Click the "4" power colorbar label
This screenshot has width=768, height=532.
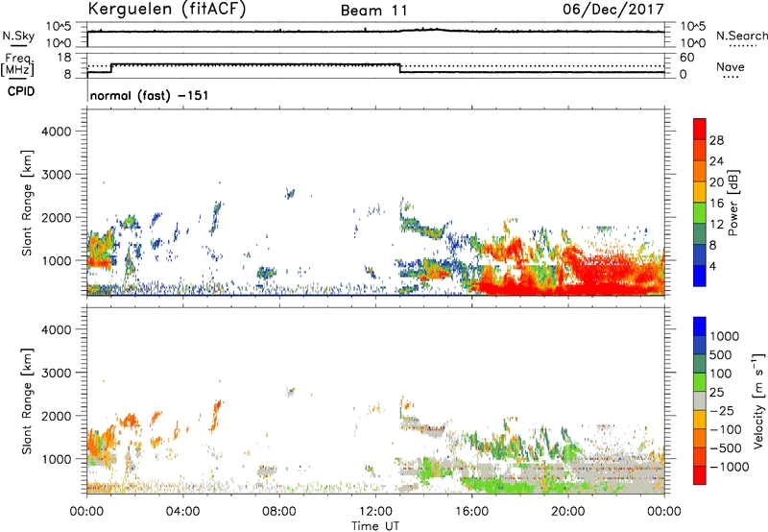pos(713,267)
